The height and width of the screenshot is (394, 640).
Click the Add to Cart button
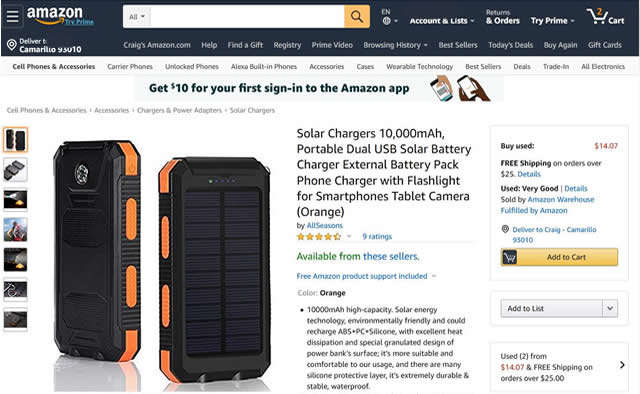(x=559, y=257)
